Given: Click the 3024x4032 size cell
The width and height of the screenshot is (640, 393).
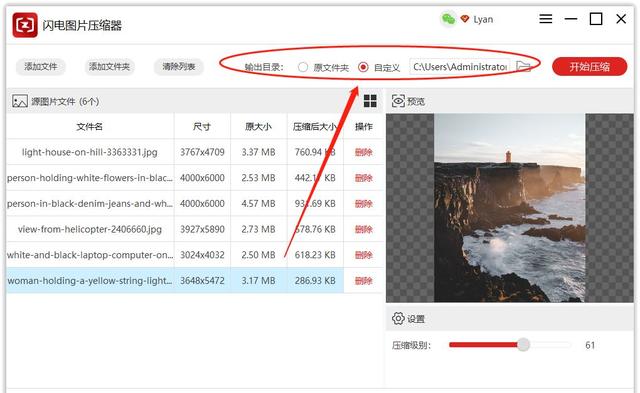Looking at the screenshot, I should (202, 255).
